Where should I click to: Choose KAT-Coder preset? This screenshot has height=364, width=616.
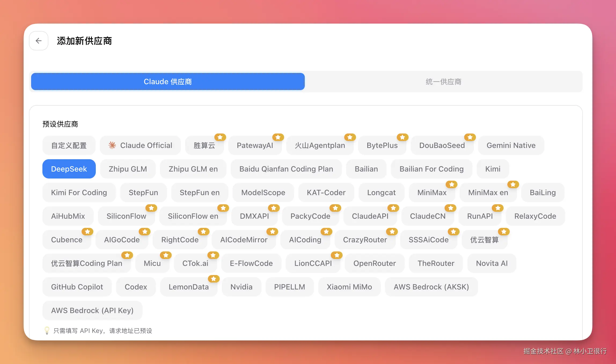pos(326,192)
